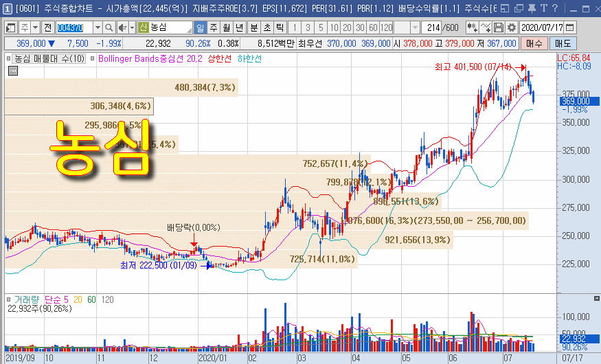Click the volume price tag 22,932
The width and height of the screenshot is (601, 364).
click(578, 339)
